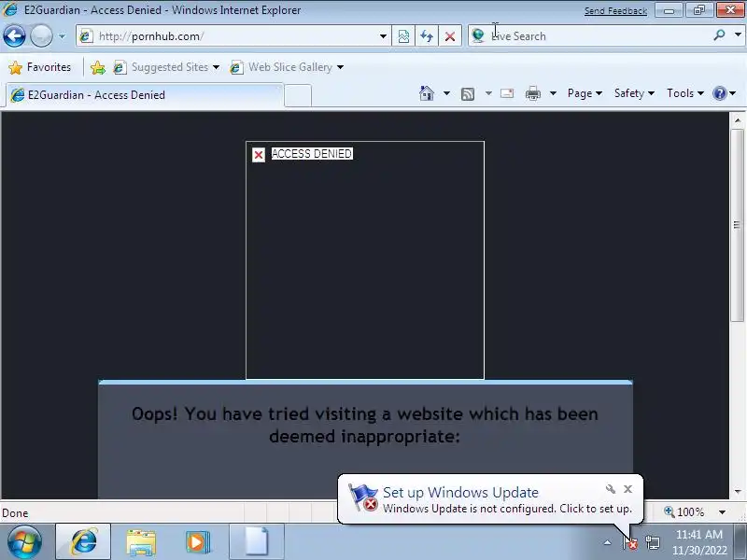
Task: Open the Favorites center button
Action: click(40, 67)
